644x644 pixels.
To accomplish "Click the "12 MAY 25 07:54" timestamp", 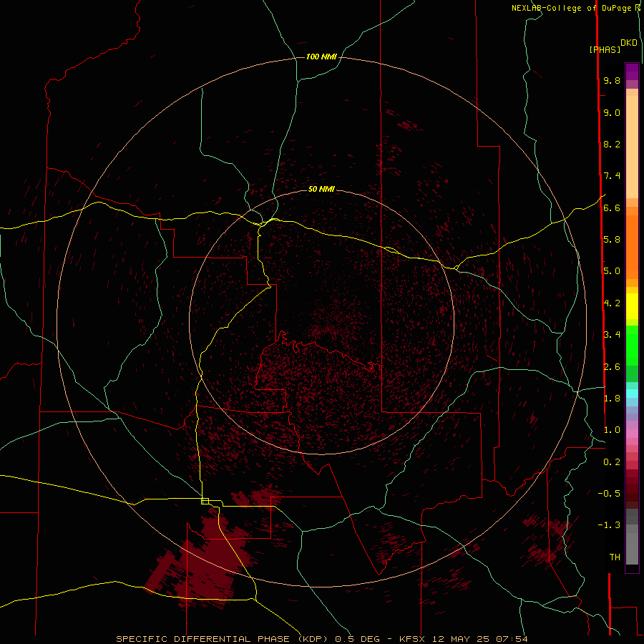I will 479,639.
